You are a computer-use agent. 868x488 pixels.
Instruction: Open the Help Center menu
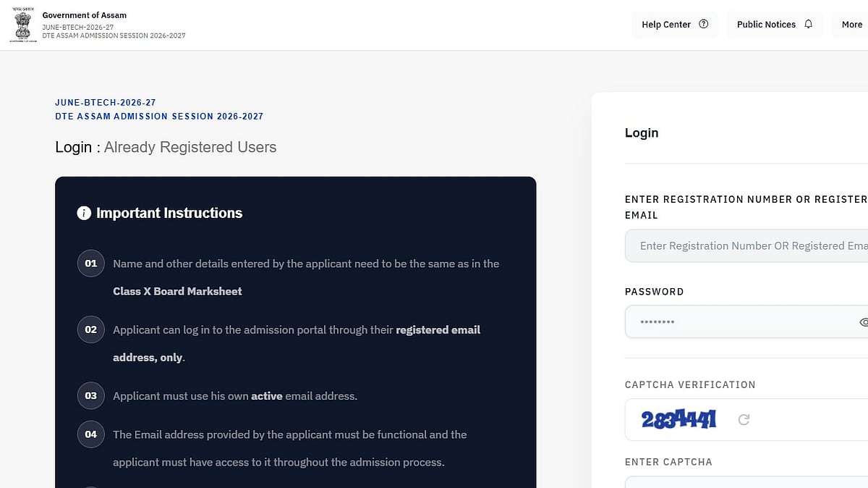tap(675, 25)
